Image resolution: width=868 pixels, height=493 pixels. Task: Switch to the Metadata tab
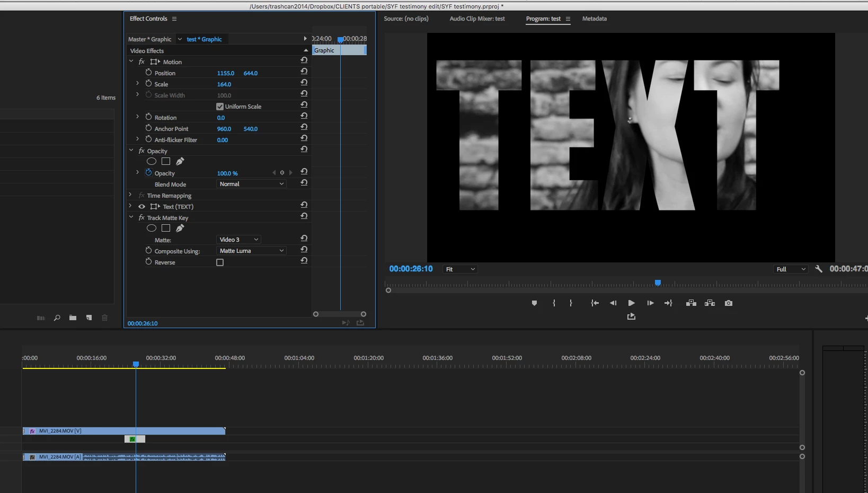click(595, 19)
